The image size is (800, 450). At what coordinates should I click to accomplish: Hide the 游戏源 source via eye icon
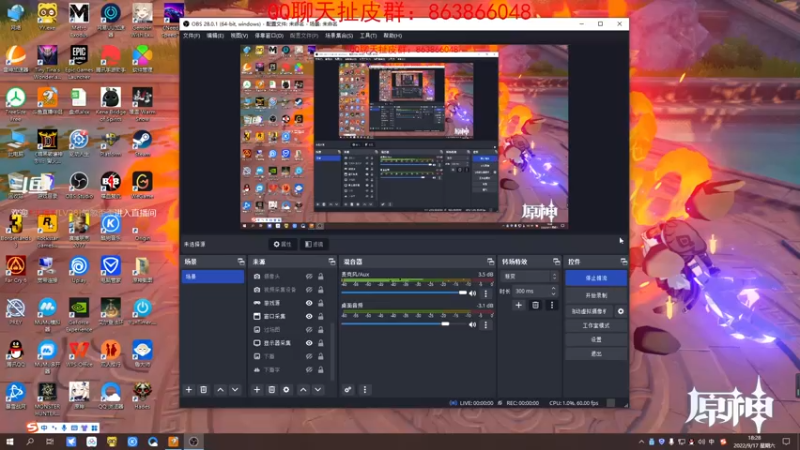(x=309, y=303)
